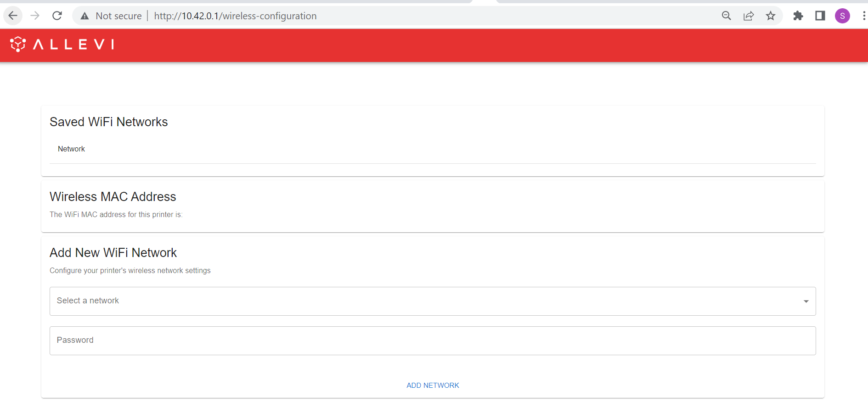This screenshot has width=868, height=419.
Task: Reload the wireless configuration page
Action: 57,16
